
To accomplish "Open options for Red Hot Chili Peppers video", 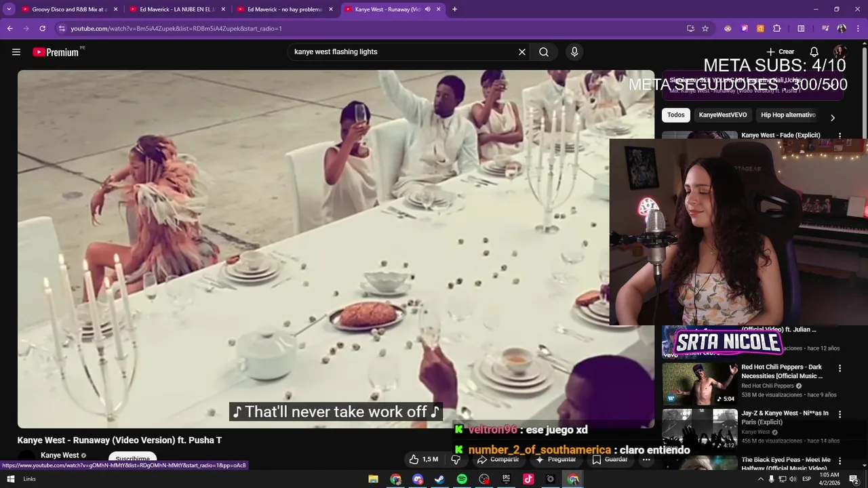I will coord(840,368).
